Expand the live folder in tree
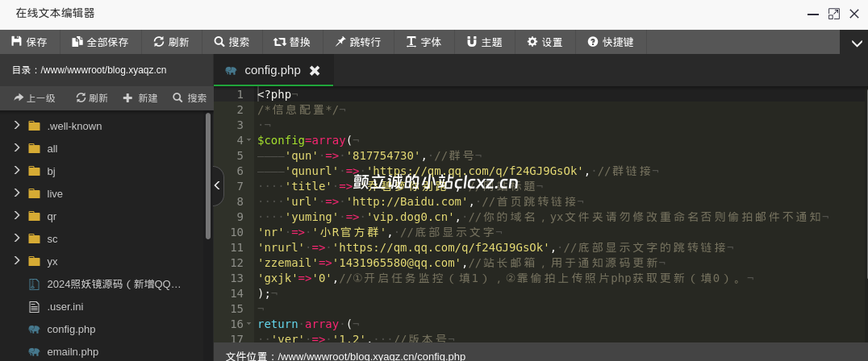The height and width of the screenshot is (361, 868). pyautogui.click(x=16, y=193)
